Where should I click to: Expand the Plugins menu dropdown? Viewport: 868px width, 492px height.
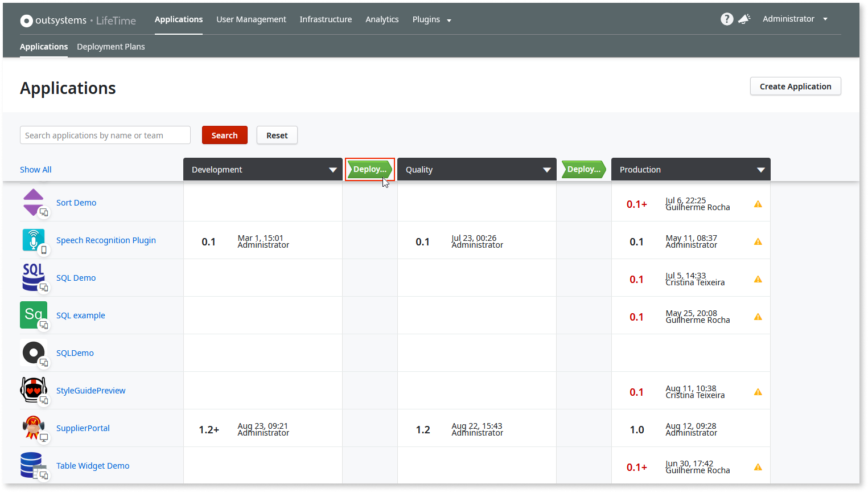coord(431,19)
